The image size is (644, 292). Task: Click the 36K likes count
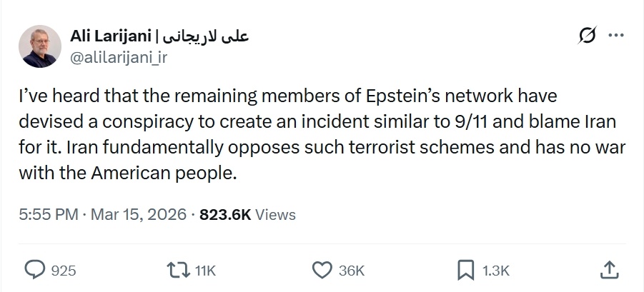tap(351, 270)
